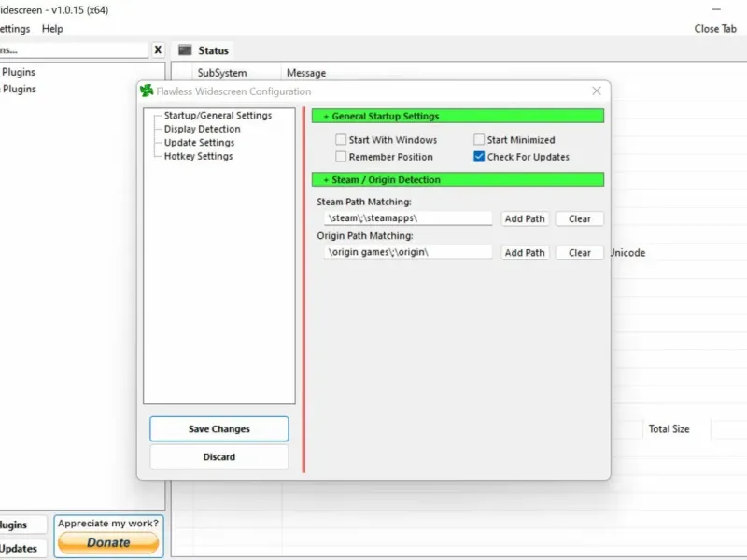747x560 pixels.
Task: Click the Steam Path Matching input field
Action: [x=408, y=218]
